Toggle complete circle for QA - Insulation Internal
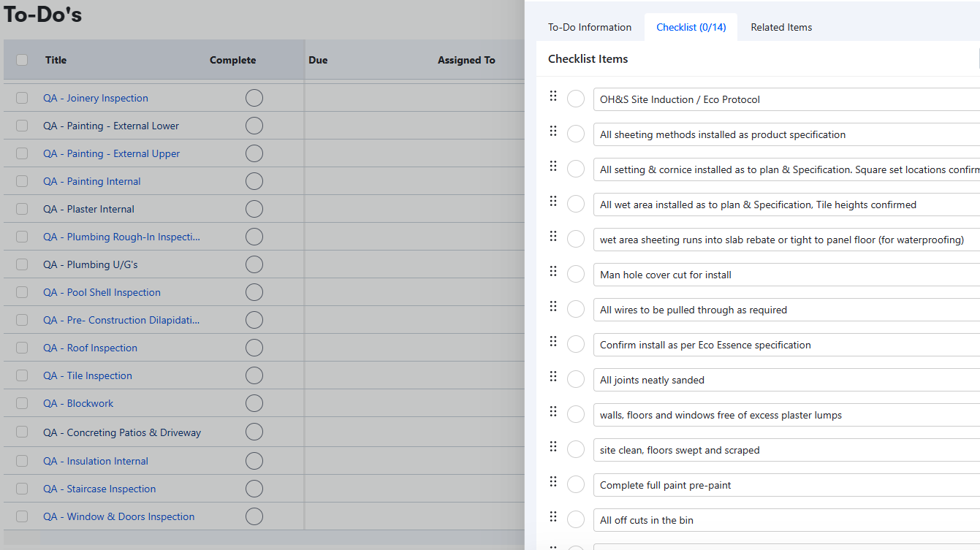Screen dimensions: 980x550 pyautogui.click(x=254, y=461)
